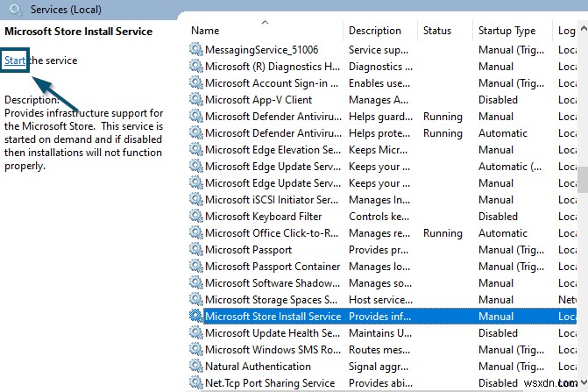Select highlighted Microsoft Store Install Service name
588x392 pixels.
[x=273, y=316]
